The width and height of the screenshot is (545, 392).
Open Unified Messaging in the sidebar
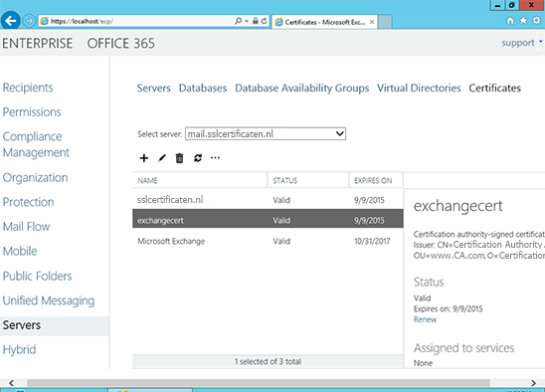pos(49,300)
